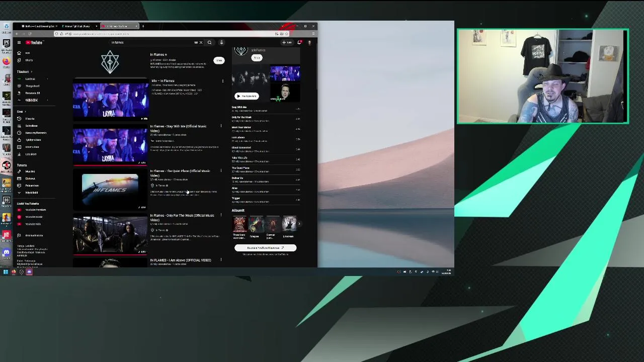Screen dimensions: 644x362
Task: Open the Discord desktop shortcut
Action: (6, 252)
